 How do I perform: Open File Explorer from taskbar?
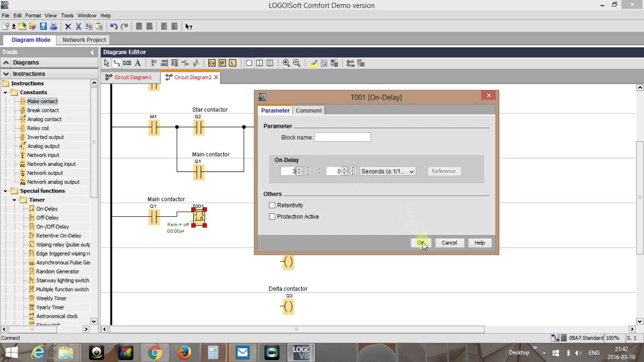click(66, 352)
